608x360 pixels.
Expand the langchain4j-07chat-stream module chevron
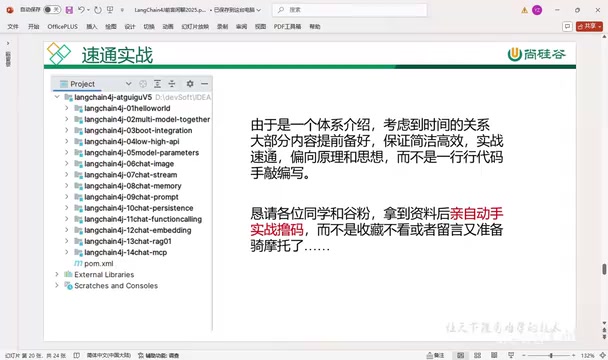[67, 175]
